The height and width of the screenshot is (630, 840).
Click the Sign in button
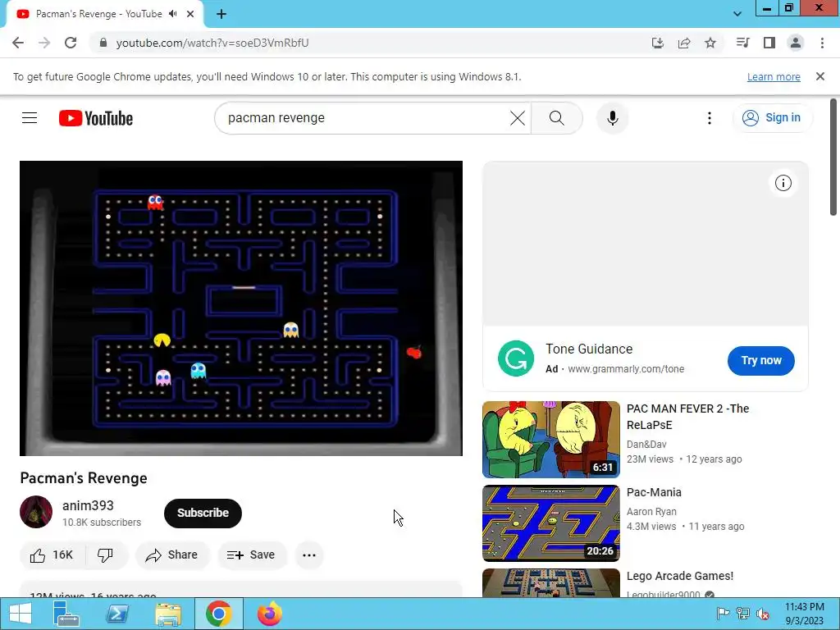772,118
